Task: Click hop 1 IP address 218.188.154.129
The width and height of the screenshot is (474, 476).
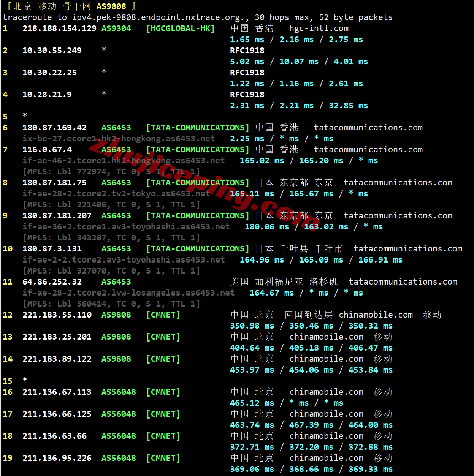Action: 59,28
